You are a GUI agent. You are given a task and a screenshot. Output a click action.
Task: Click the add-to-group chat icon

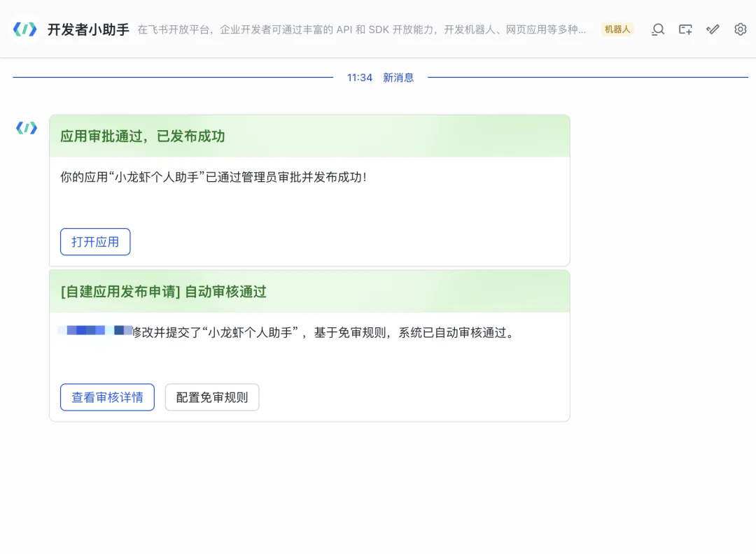point(685,29)
